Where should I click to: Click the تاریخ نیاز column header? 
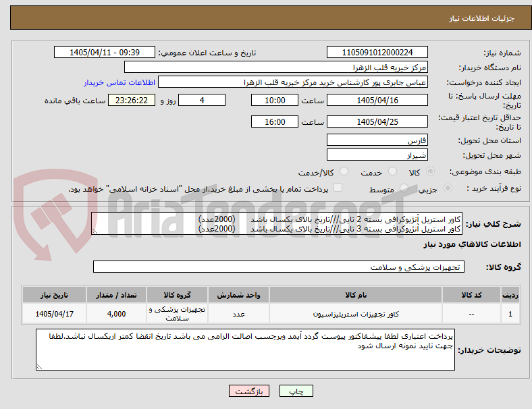54,295
